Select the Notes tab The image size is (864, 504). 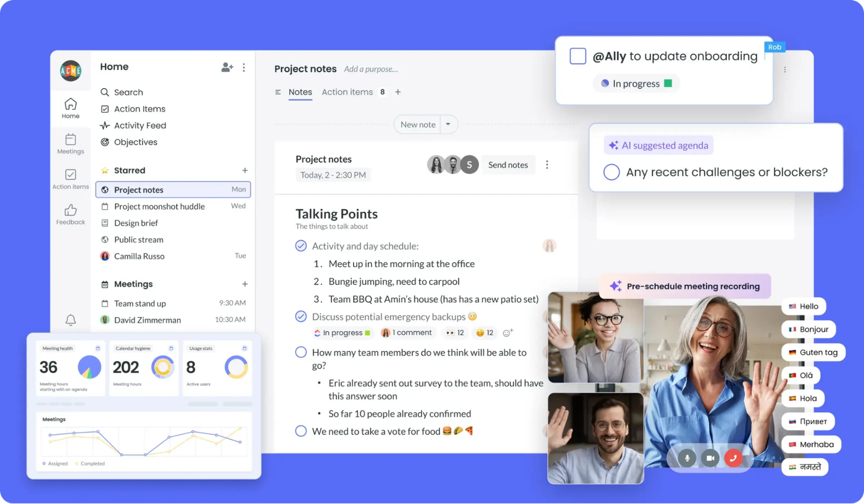300,93
